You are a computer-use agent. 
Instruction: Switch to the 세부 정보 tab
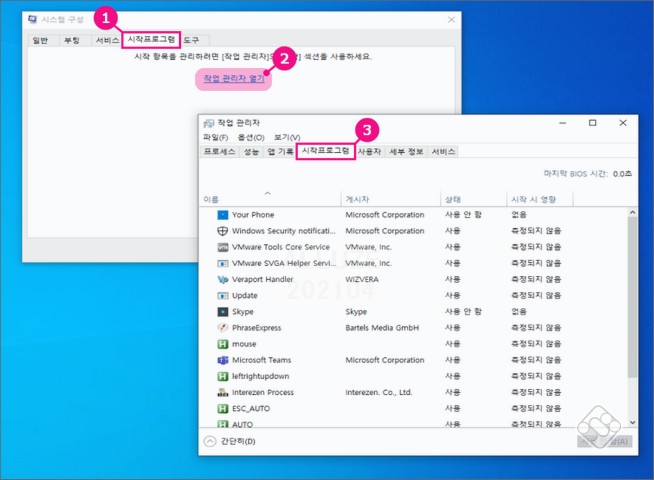point(406,151)
